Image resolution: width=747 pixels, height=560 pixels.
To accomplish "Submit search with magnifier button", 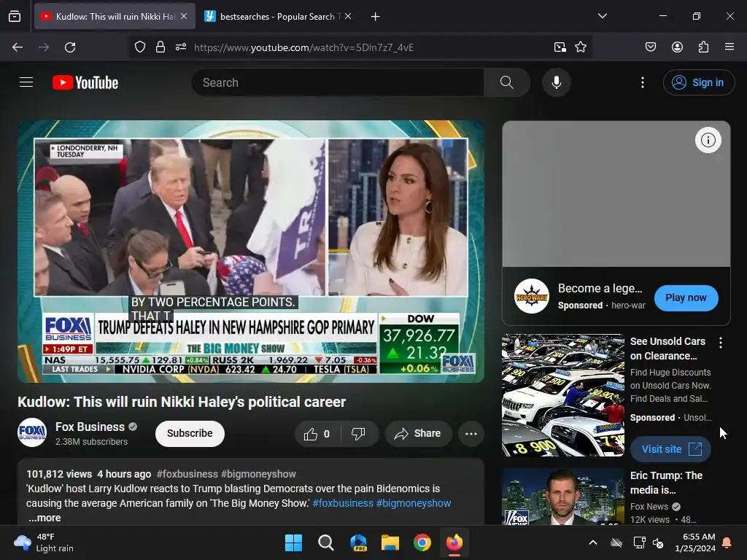I will point(507,82).
